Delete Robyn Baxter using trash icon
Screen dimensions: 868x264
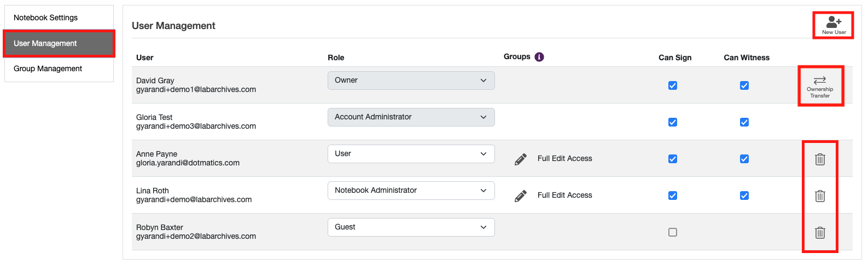(x=820, y=233)
